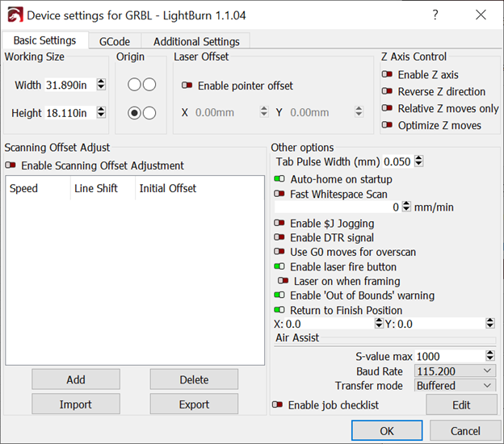Disable 'Out of Bounds' warning toggle
Viewport: 504px width, 444px height.
pos(279,295)
